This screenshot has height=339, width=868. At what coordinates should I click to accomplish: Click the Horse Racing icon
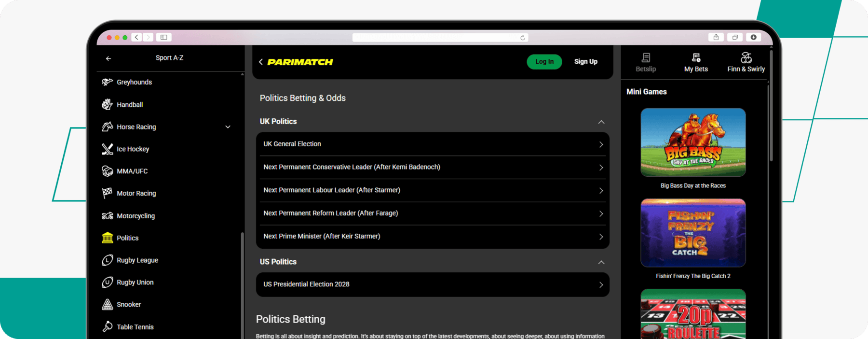tap(107, 127)
